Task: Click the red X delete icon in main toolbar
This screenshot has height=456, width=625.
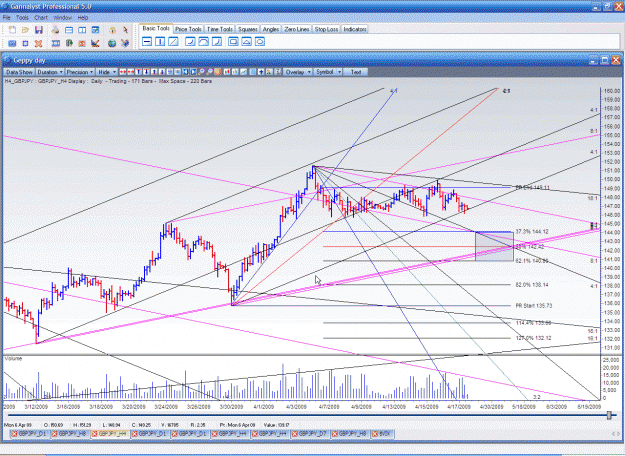Action: click(38, 43)
